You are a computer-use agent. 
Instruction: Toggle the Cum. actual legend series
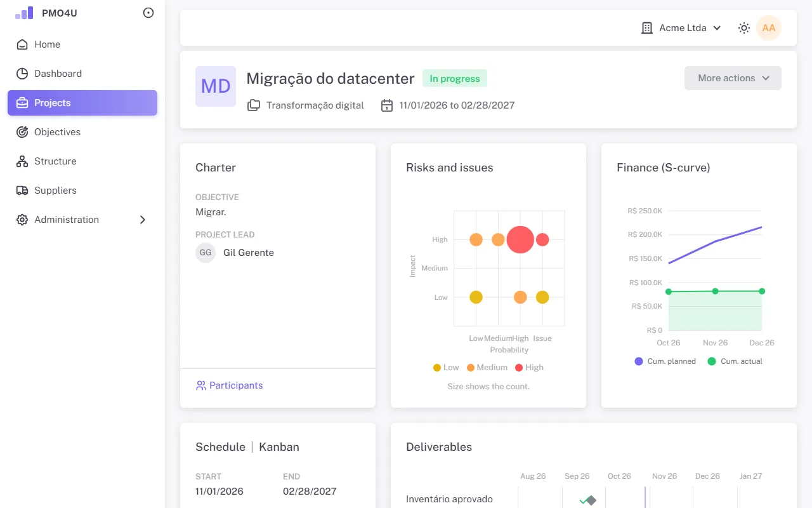coord(735,361)
